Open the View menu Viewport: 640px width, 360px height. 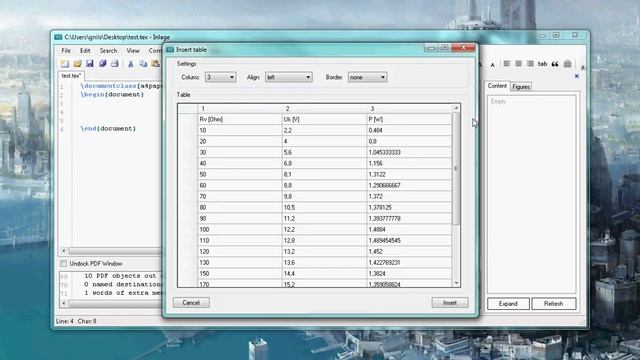tap(133, 51)
